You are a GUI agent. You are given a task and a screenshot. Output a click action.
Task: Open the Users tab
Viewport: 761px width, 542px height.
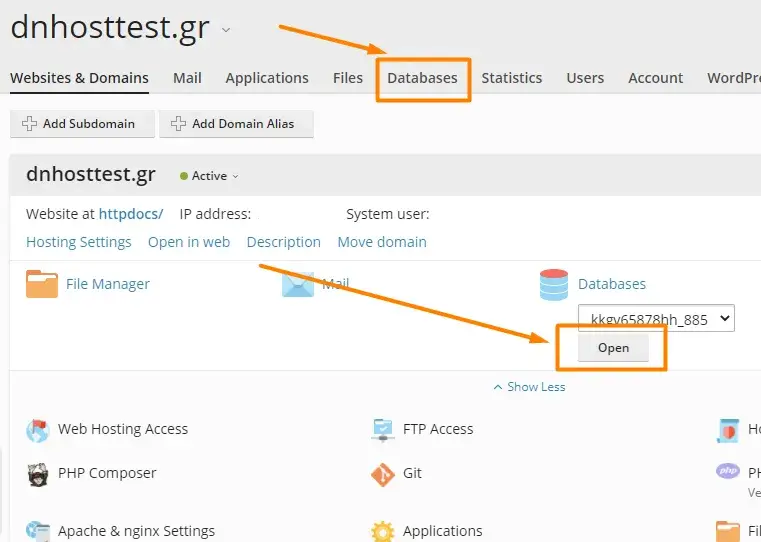click(x=585, y=78)
